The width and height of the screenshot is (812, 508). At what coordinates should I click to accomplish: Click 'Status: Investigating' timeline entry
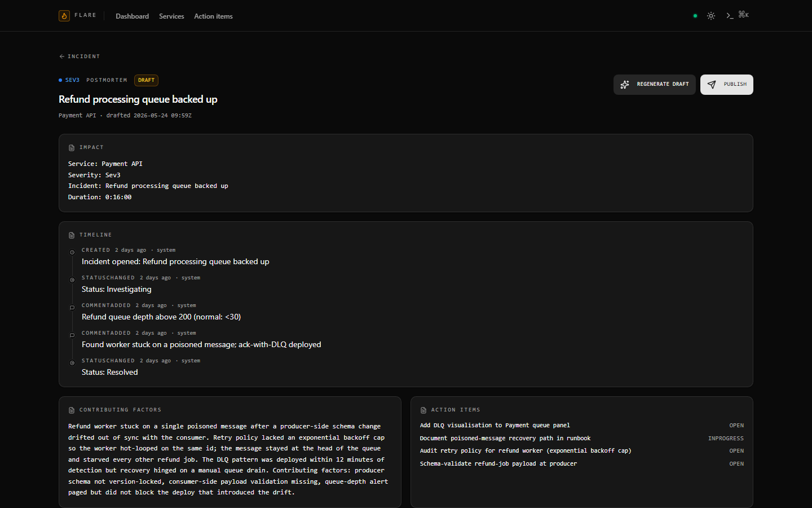click(x=117, y=290)
